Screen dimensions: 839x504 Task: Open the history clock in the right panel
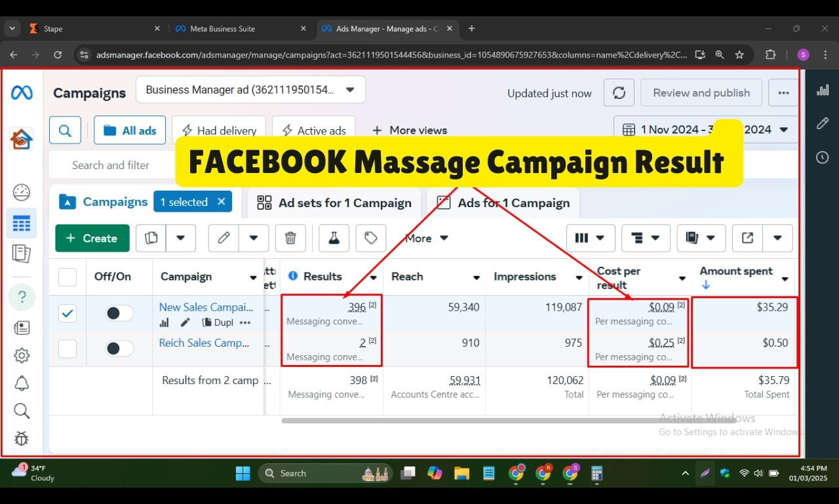(x=823, y=157)
